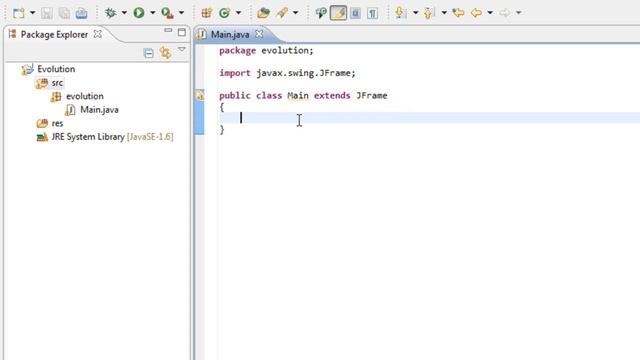This screenshot has height=360, width=640.
Task: Click the Print icon in toolbar
Action: (x=81, y=13)
